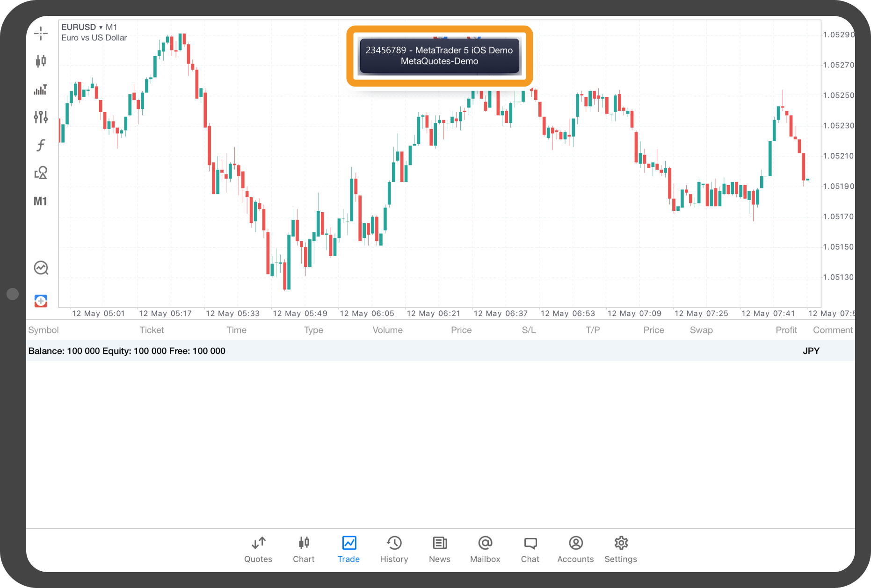The image size is (871, 588).
Task: Open chart type candlestick settings icon
Action: [41, 61]
